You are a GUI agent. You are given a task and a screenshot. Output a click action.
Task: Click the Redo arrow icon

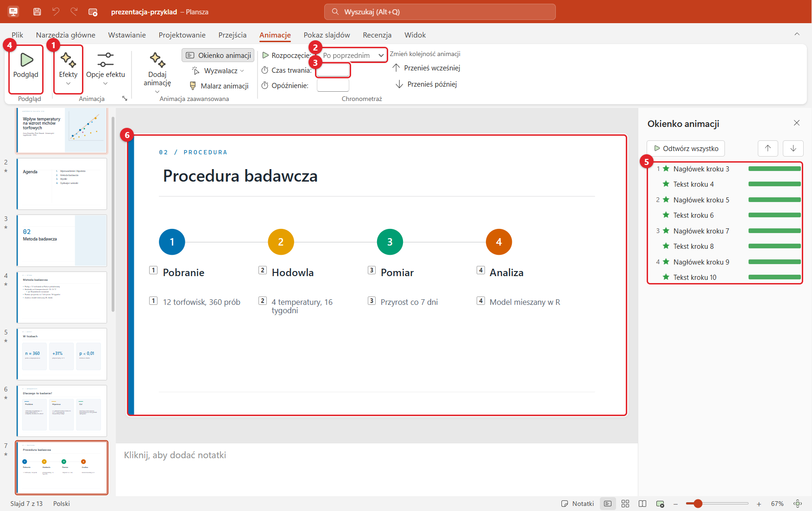click(74, 12)
